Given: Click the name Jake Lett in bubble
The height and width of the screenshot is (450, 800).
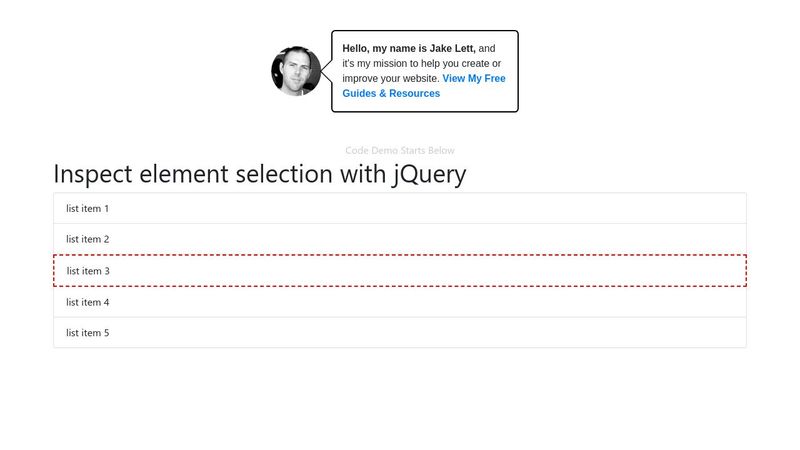Looking at the screenshot, I should 452,48.
